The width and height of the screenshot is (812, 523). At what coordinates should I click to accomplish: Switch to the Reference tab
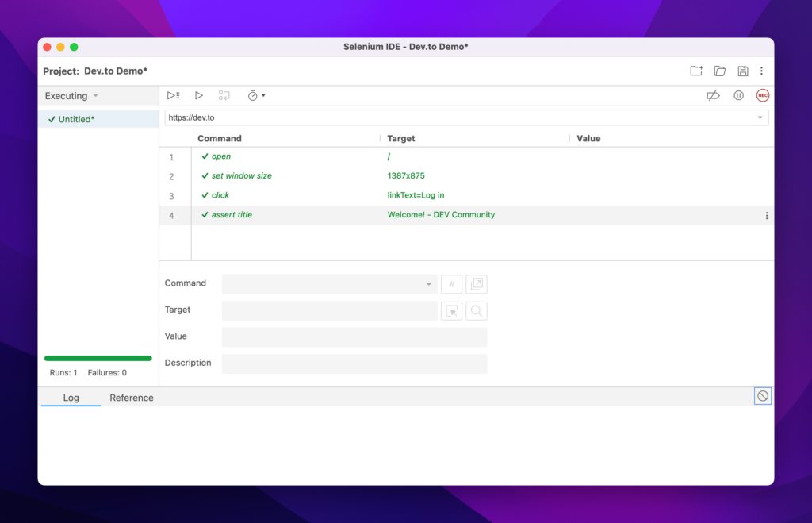(132, 398)
